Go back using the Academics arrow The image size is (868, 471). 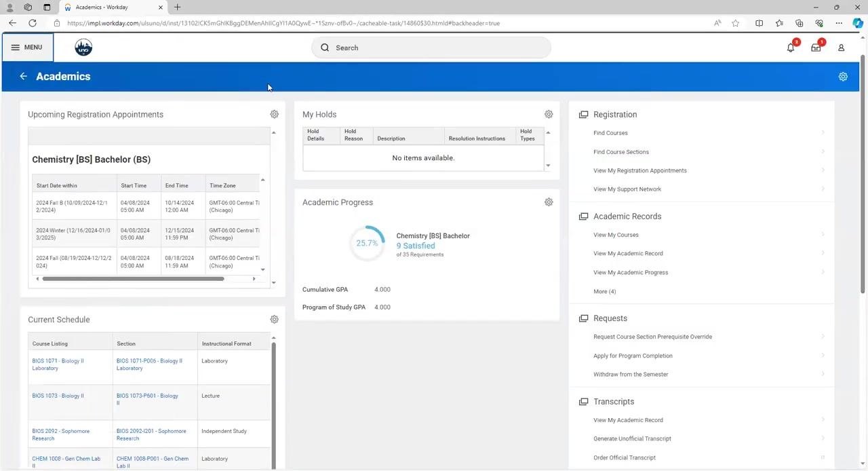pyautogui.click(x=23, y=77)
